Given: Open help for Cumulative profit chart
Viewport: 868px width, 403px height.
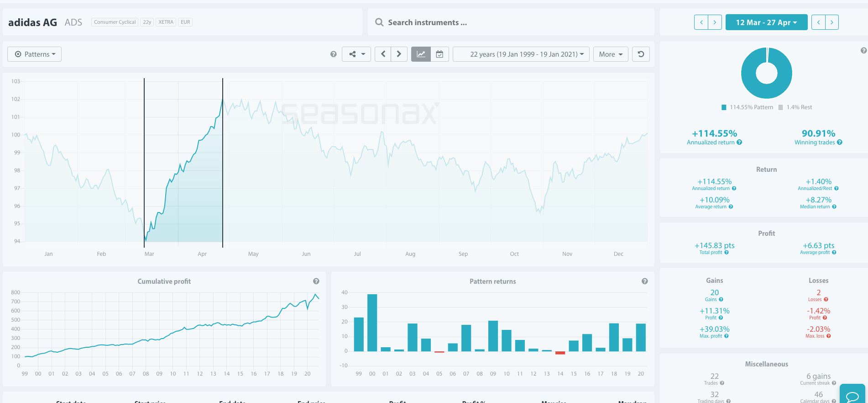Looking at the screenshot, I should (x=316, y=281).
